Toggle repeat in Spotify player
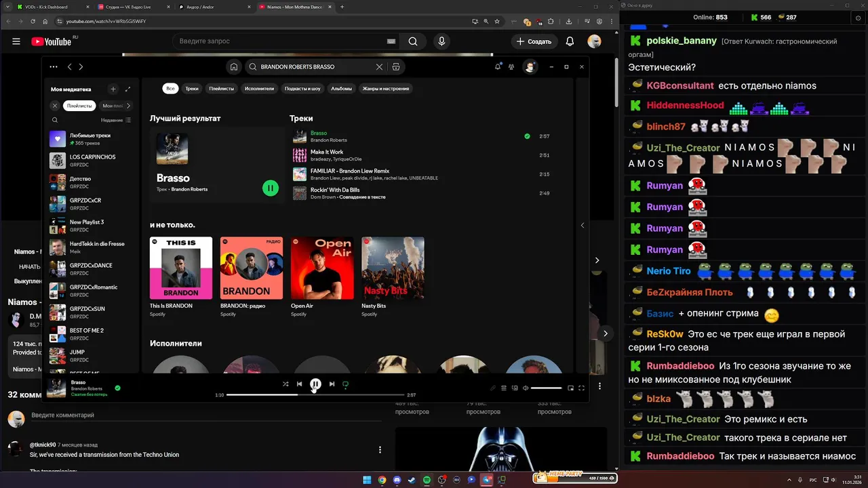 point(345,384)
